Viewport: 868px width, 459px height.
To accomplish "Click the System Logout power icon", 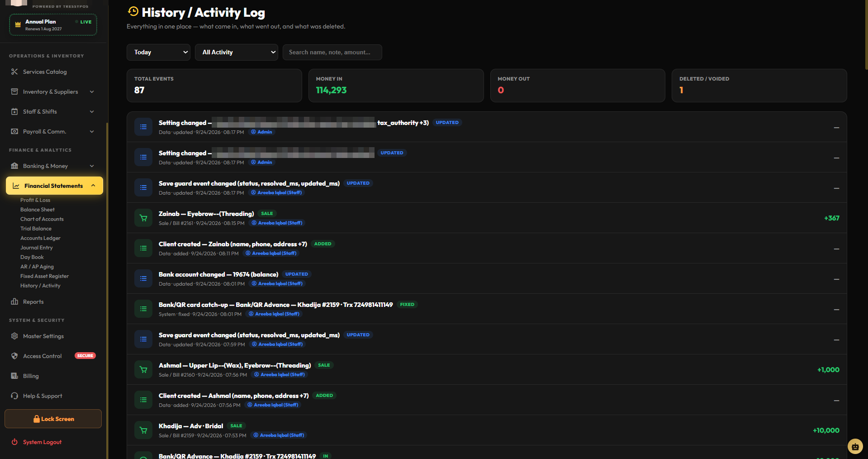I will point(14,442).
